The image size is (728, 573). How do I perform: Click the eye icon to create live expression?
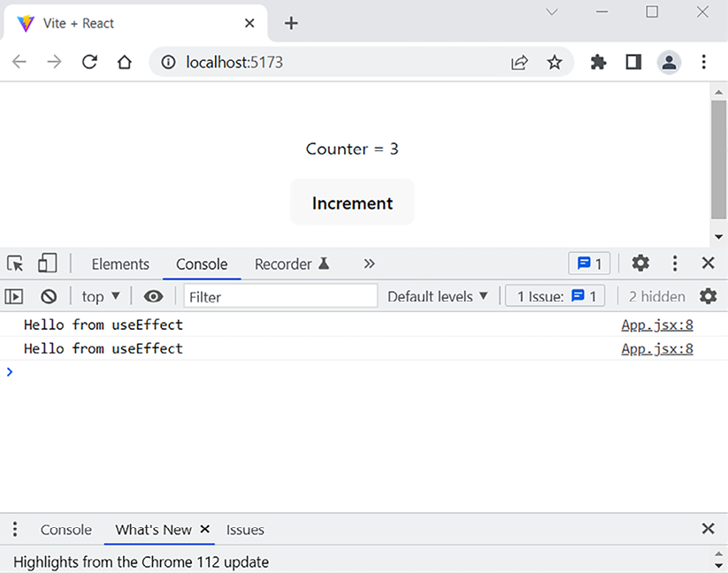[153, 296]
